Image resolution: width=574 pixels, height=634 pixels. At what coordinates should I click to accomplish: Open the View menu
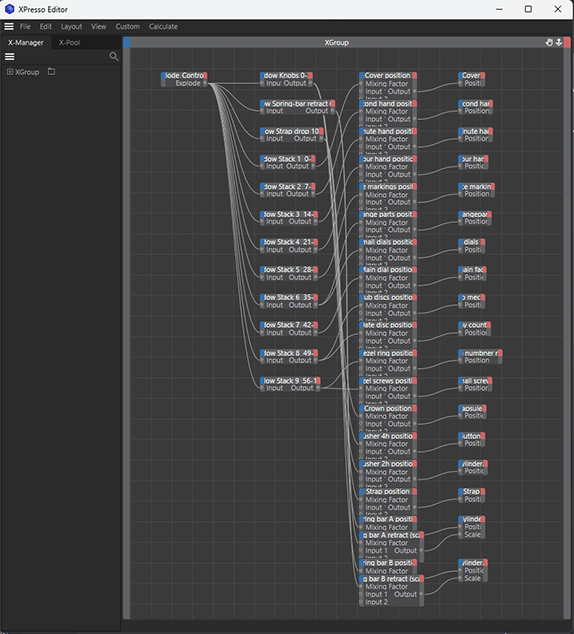click(99, 26)
